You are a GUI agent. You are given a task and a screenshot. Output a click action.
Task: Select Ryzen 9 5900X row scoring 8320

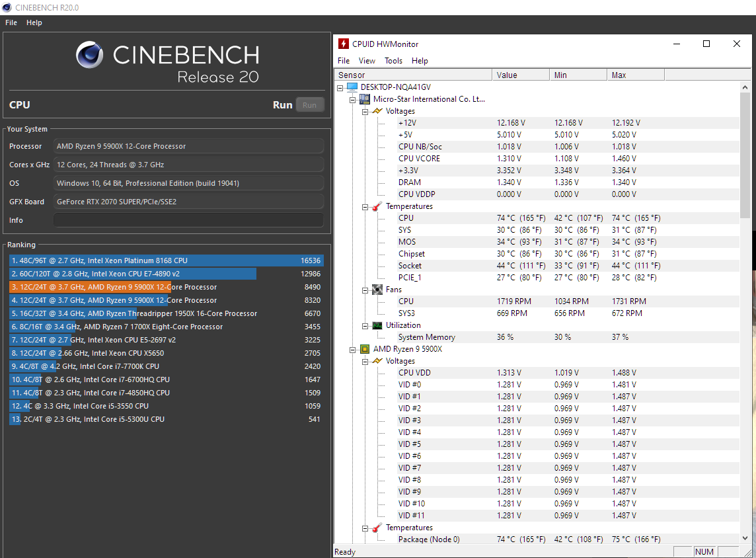pos(167,300)
